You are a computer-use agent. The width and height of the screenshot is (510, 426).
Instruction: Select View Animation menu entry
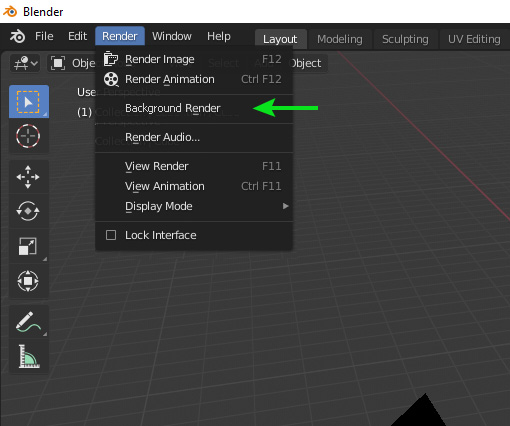pos(194,186)
